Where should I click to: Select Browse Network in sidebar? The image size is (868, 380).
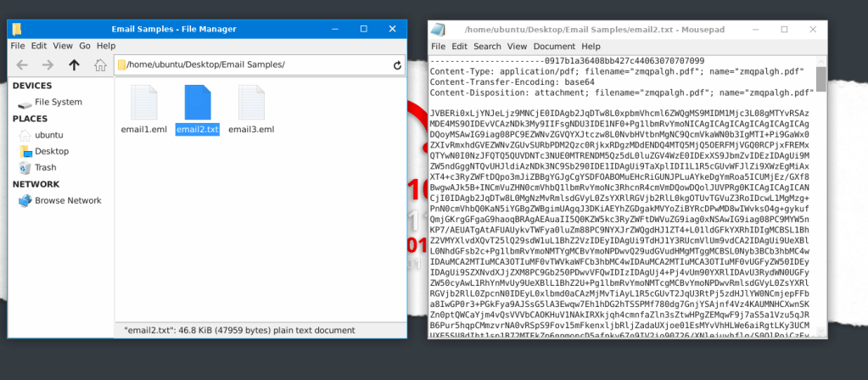pyautogui.click(x=67, y=200)
